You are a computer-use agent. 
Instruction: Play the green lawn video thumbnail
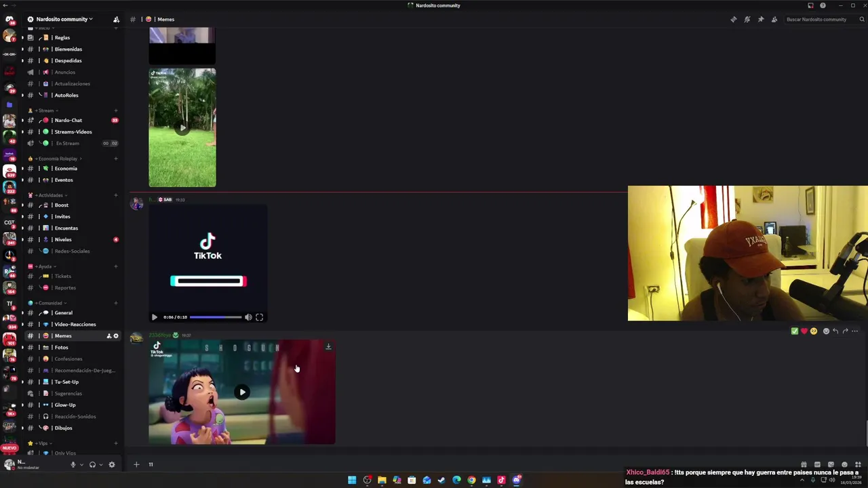[182, 127]
